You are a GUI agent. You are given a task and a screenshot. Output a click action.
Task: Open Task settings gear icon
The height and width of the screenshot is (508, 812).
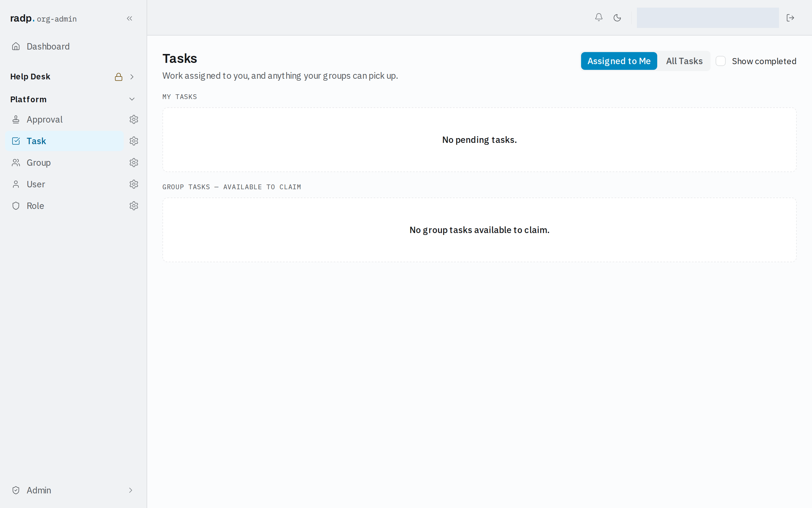(134, 141)
